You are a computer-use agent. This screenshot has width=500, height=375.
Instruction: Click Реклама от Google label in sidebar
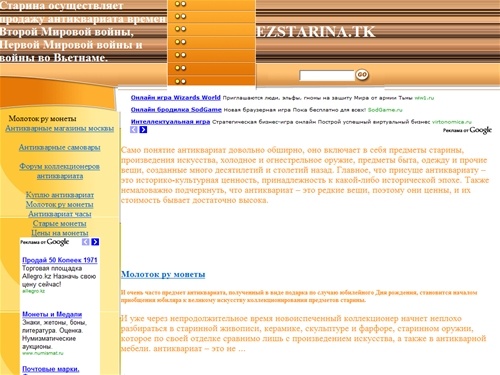(45, 242)
